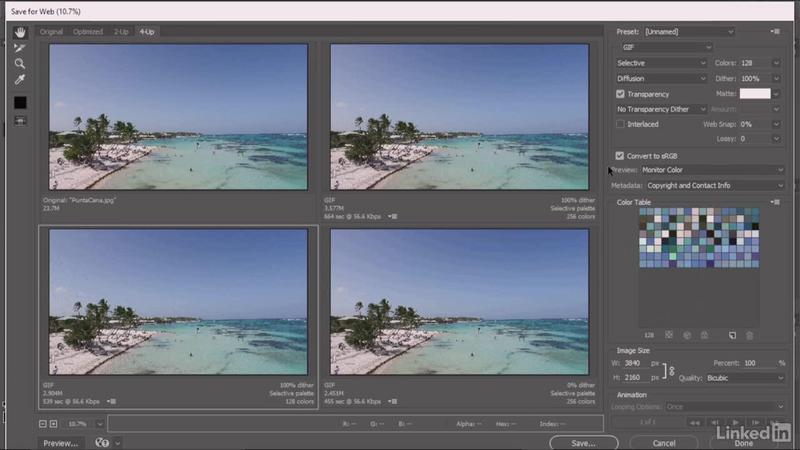Click the animation previous frame button
Screen dimensions: 800x450
click(x=715, y=422)
